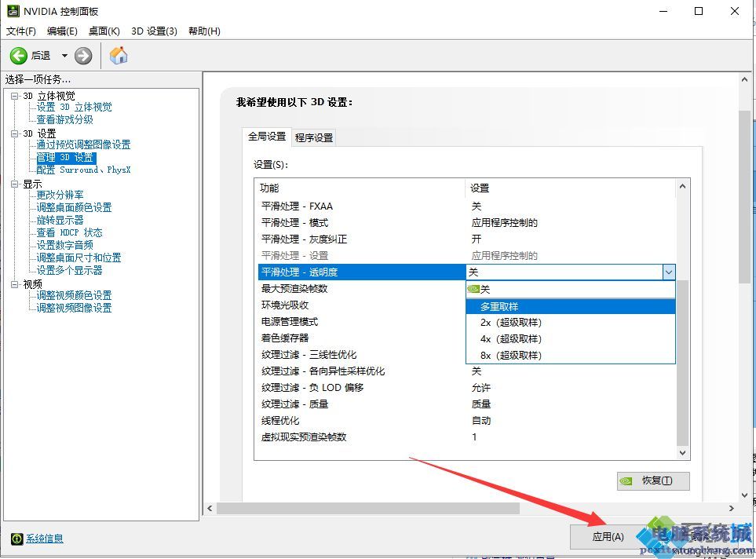Viewport: 756px width, 559px height.
Task: Select 调整视频颜色设置 task
Action: 75,295
